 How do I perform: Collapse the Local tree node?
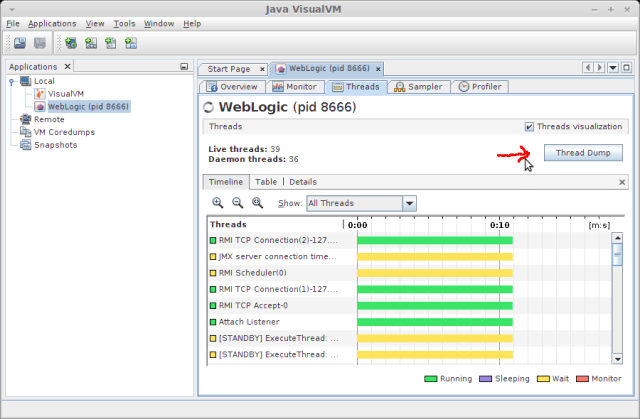[10, 80]
